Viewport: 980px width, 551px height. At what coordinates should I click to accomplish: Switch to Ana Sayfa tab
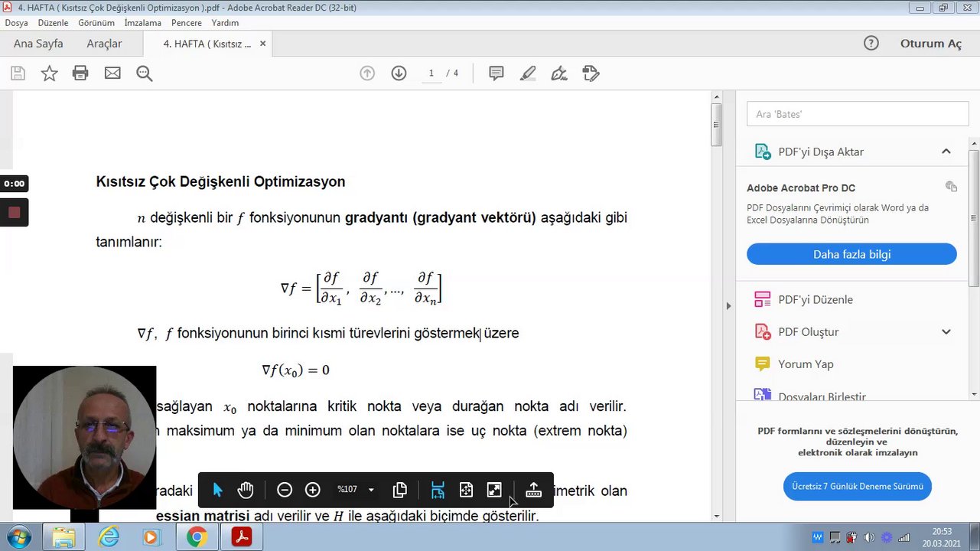[38, 44]
